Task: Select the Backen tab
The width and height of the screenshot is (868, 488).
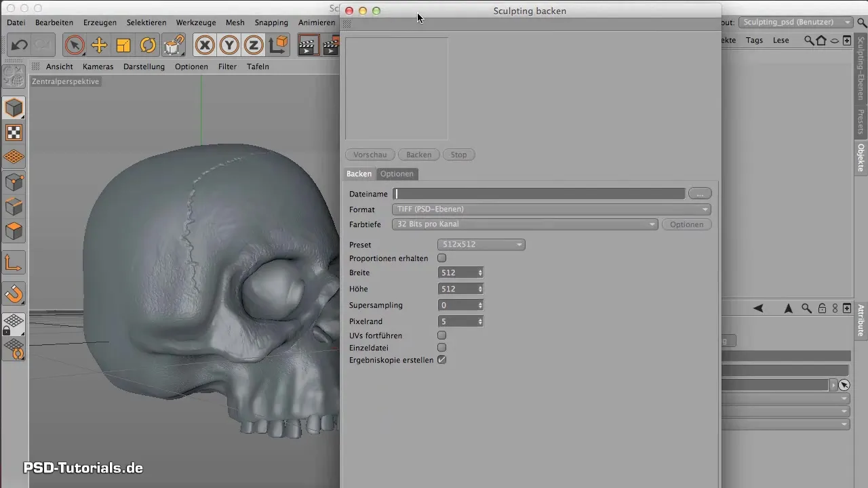Action: pyautogui.click(x=359, y=174)
